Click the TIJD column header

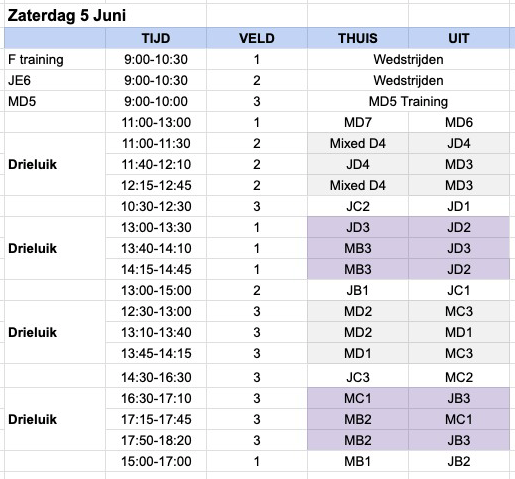pyautogui.click(x=156, y=38)
